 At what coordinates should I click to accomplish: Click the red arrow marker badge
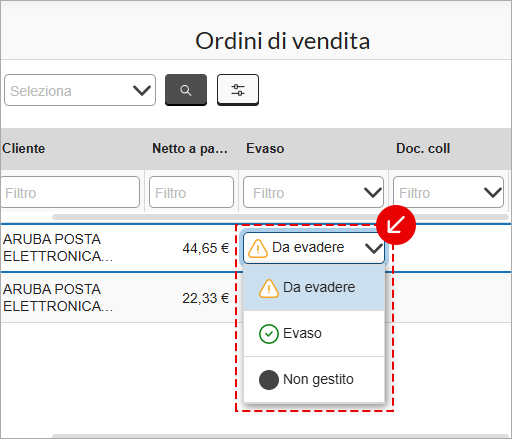[396, 225]
